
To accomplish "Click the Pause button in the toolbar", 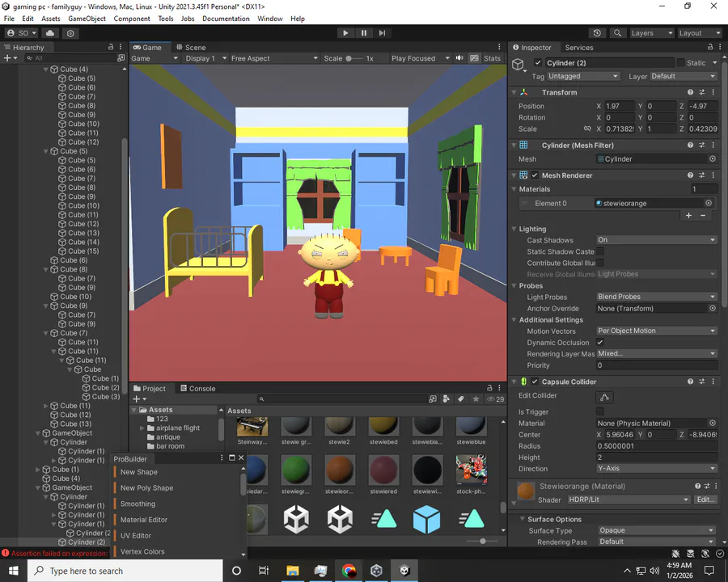I will (x=363, y=33).
